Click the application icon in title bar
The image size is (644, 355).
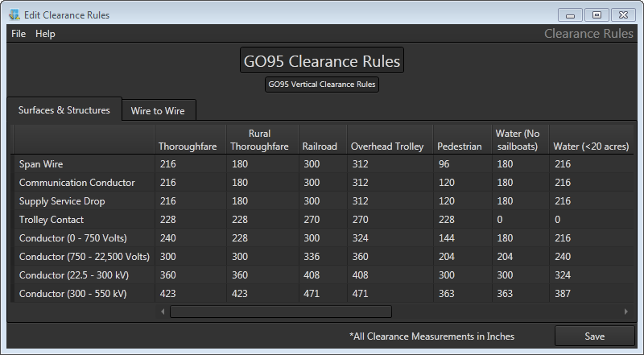pos(14,14)
